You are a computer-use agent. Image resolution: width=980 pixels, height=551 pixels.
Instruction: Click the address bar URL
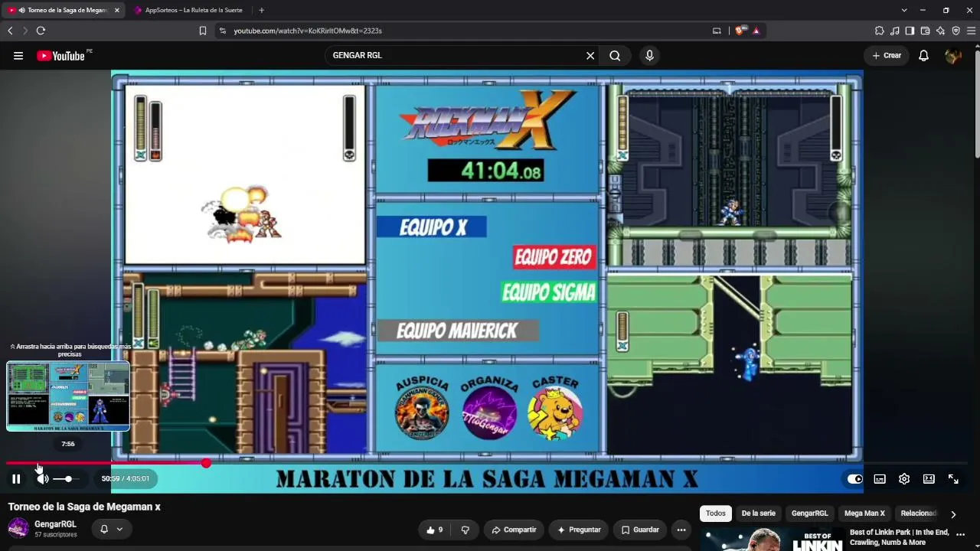308,31
